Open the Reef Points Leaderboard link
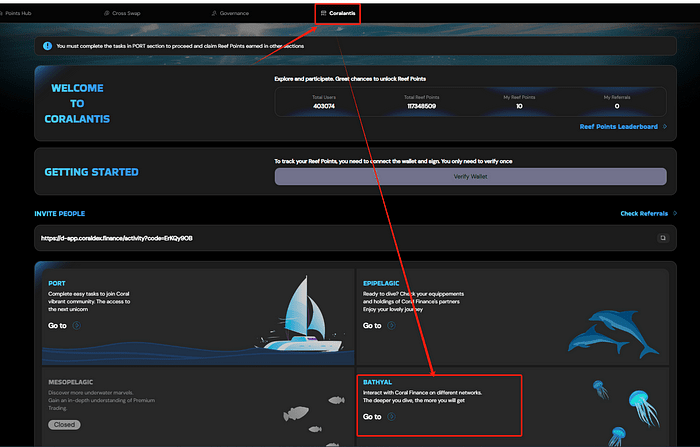The height and width of the screenshot is (447, 700). pyautogui.click(x=618, y=127)
